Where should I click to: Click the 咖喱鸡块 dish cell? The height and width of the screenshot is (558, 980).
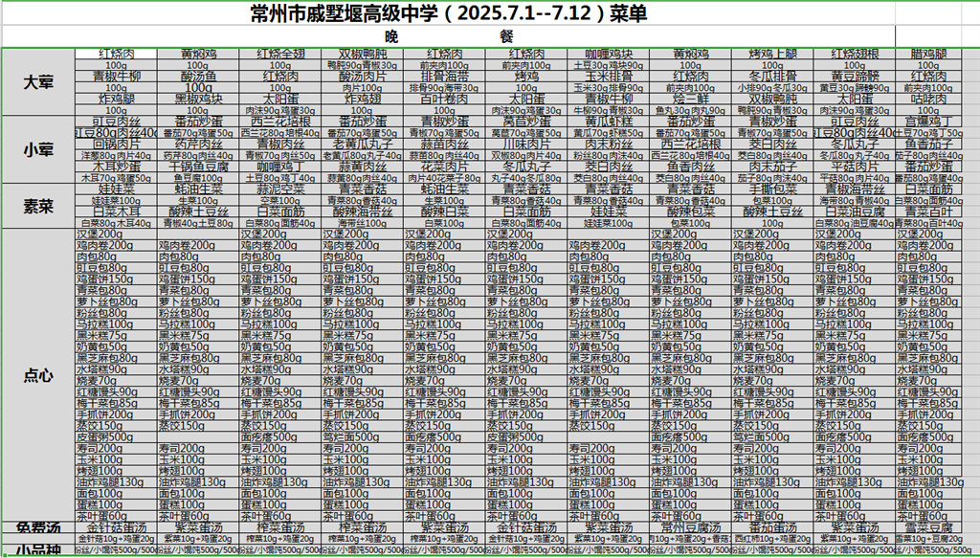(608, 55)
